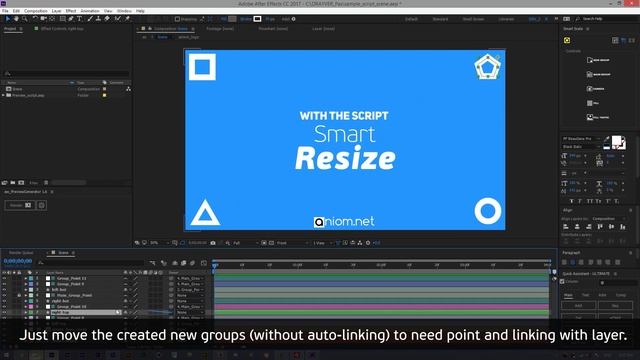The image size is (640, 360).
Task: Unlock the Main_Group_Point layer
Action: [x=19, y=296]
